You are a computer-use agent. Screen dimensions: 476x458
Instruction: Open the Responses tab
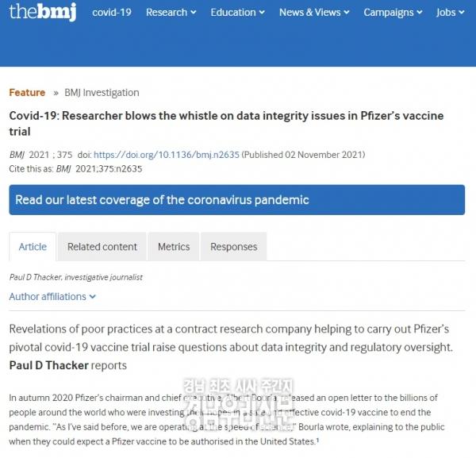coord(234,247)
